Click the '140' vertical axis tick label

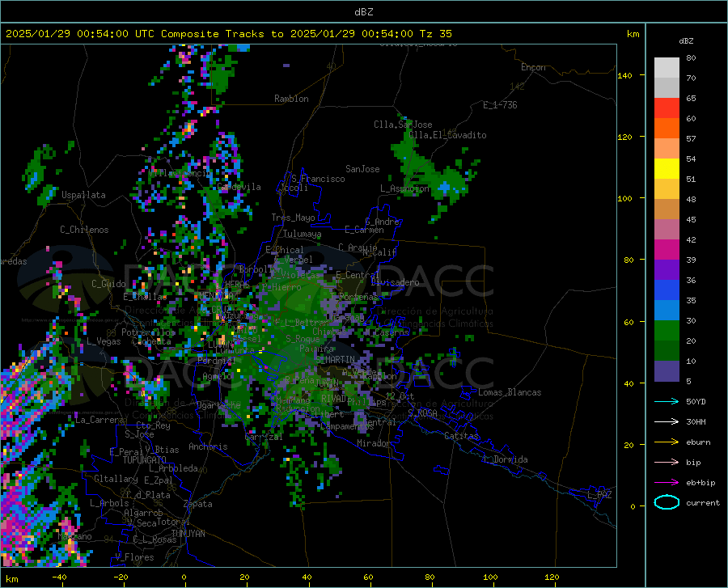pos(624,75)
